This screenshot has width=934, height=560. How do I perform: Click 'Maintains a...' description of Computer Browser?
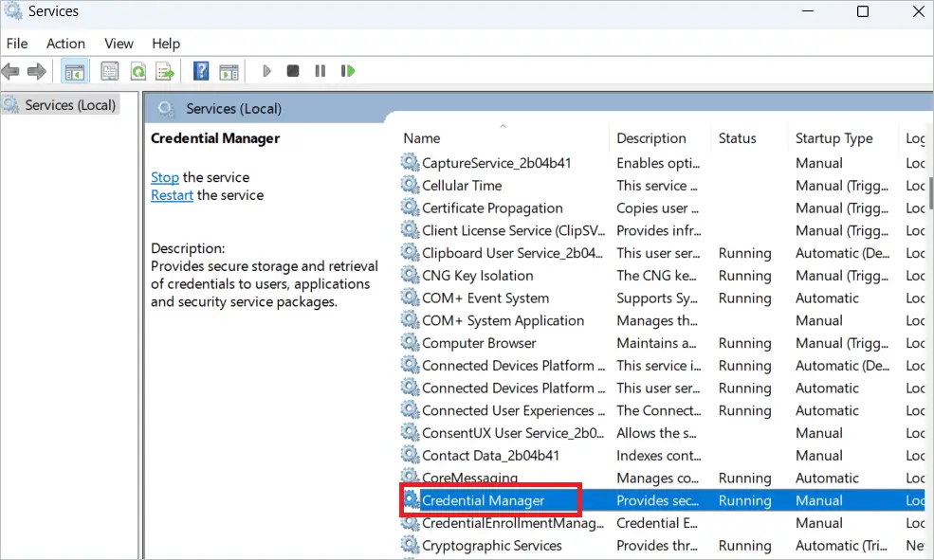tap(656, 343)
